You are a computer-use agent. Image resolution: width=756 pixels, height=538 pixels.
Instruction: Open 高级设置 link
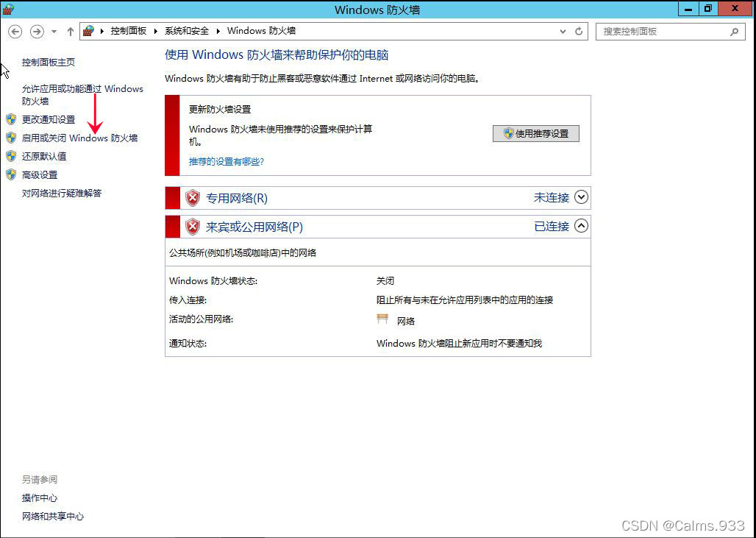point(40,174)
